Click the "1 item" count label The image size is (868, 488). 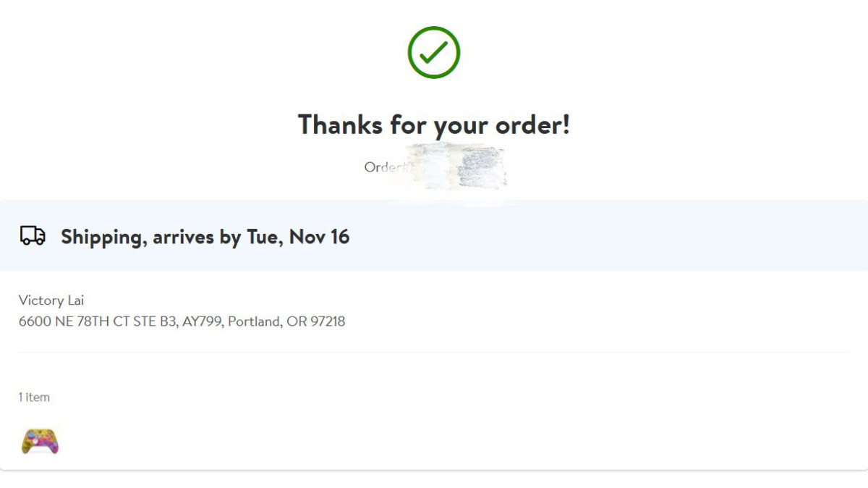[34, 397]
